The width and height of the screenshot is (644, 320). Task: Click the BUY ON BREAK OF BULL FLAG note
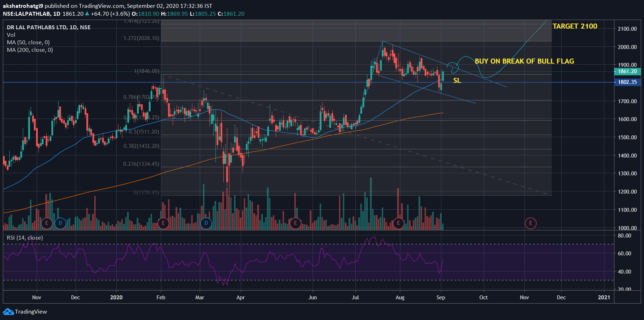coord(524,61)
